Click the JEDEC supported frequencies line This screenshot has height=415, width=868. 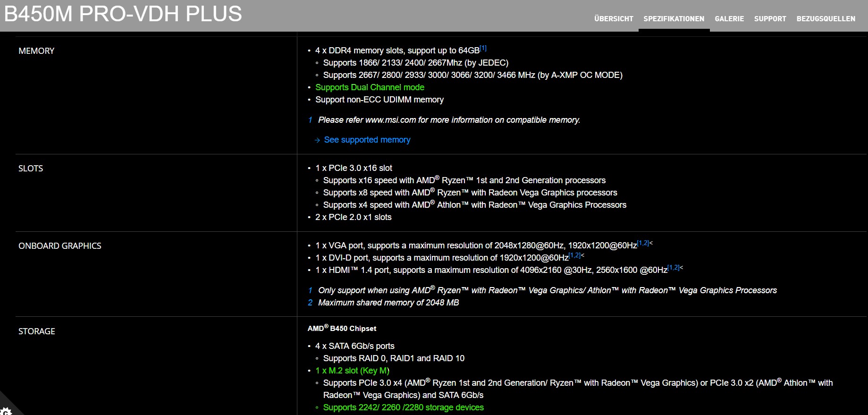pos(416,63)
